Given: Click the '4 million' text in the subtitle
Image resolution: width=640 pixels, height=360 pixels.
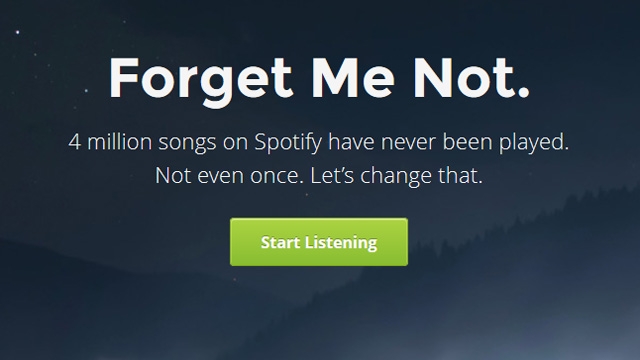Looking at the screenshot, I should point(110,142).
